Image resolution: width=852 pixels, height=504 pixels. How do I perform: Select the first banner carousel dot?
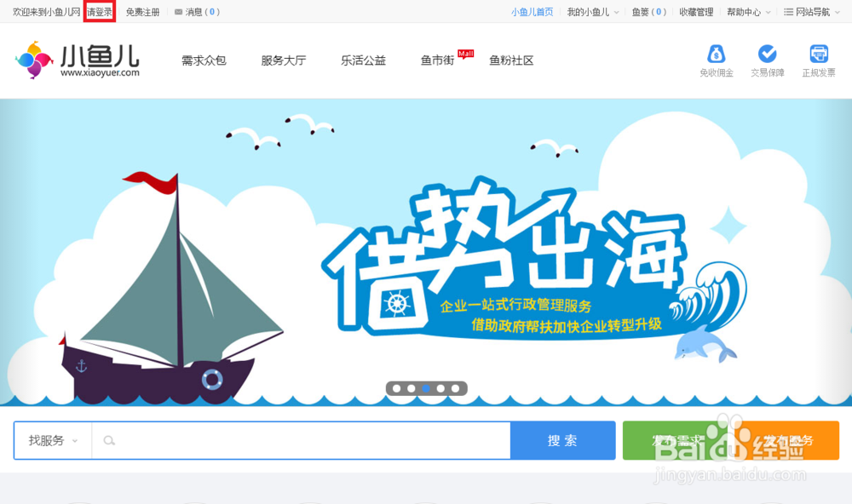click(397, 388)
